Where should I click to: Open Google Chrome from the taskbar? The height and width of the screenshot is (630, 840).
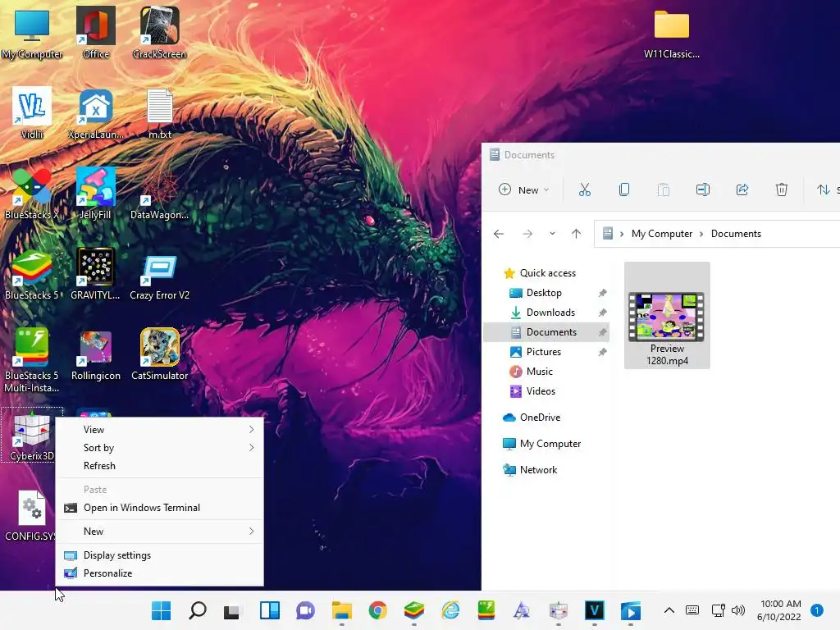click(377, 610)
